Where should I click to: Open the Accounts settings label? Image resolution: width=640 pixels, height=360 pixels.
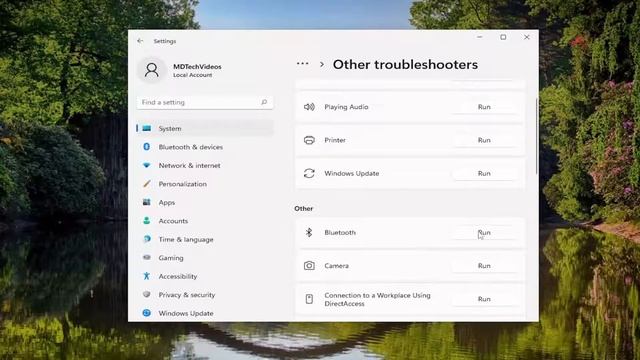click(173, 221)
